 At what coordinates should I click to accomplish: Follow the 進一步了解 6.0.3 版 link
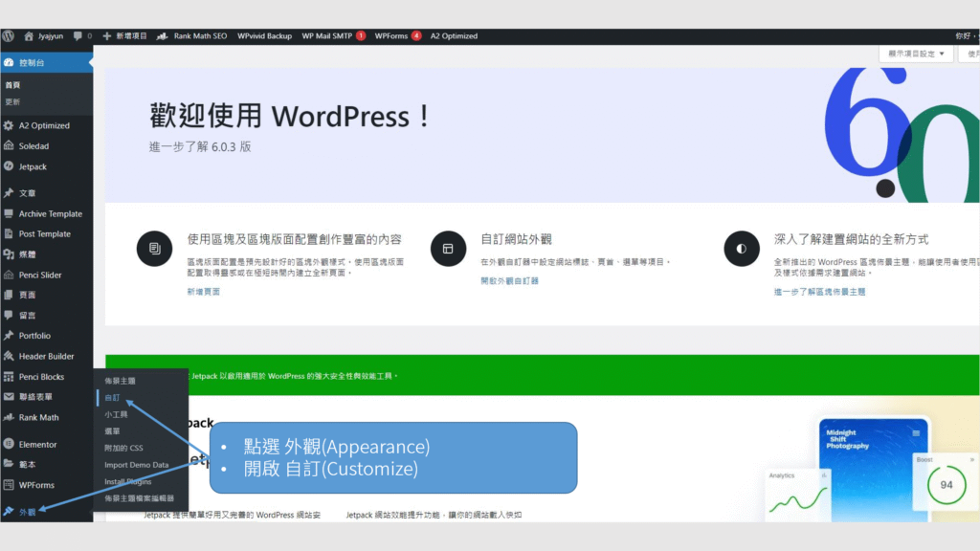(x=200, y=147)
